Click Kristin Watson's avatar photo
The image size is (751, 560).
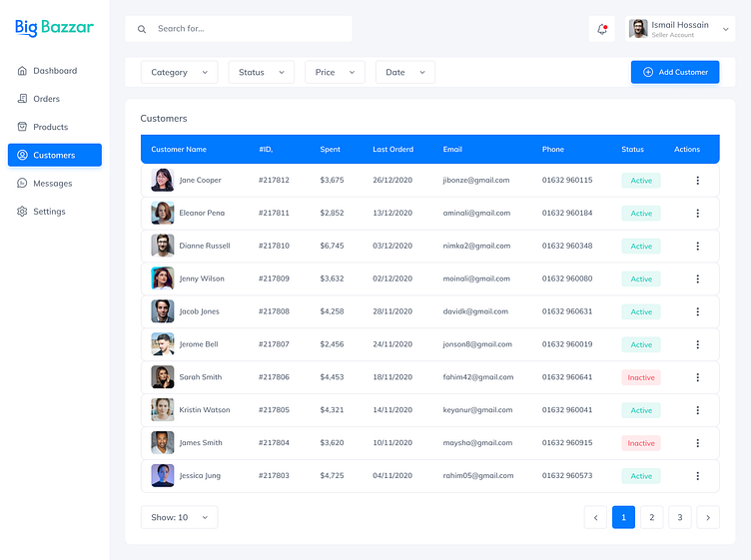(163, 410)
